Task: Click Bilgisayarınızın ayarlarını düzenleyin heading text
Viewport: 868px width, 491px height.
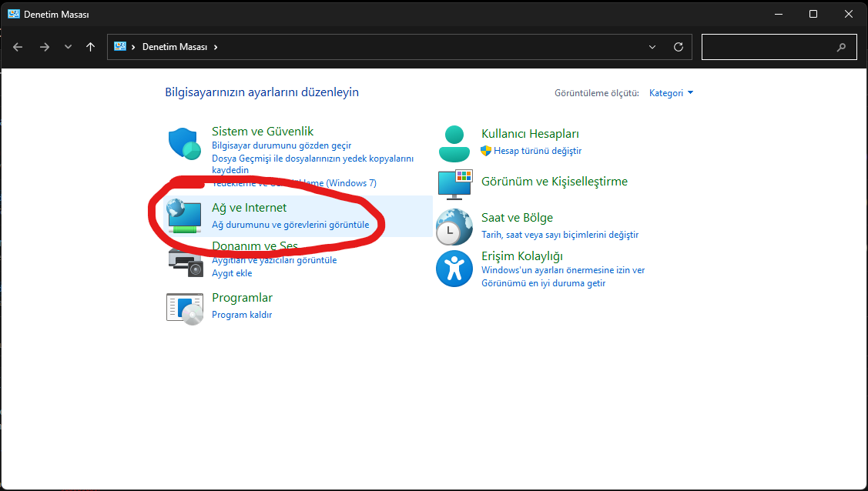Action: point(262,92)
